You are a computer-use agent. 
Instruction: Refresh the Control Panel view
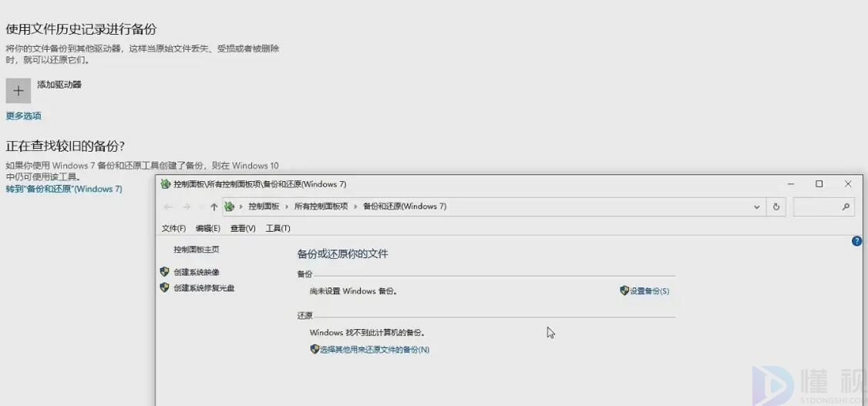(776, 207)
